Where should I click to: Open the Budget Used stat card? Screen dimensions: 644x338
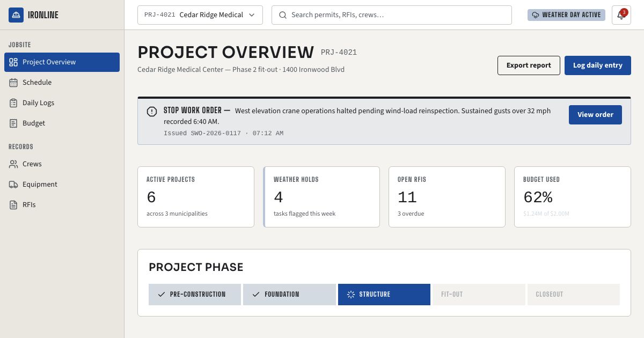[x=573, y=197]
